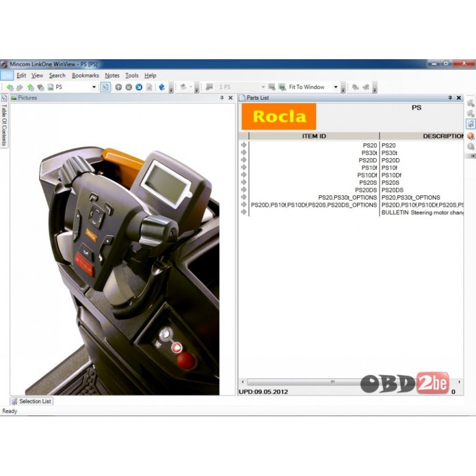Screen dimensions: 476x476
Task: Open the PS book selector dropdown
Action: [94, 87]
